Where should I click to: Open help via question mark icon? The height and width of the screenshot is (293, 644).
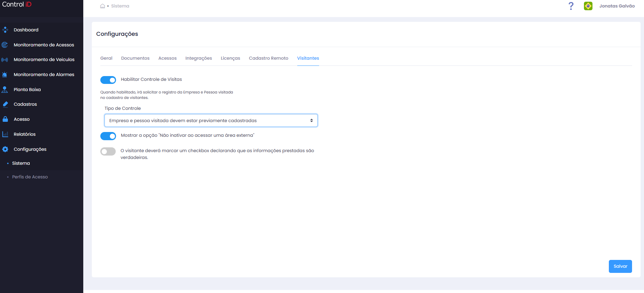[x=571, y=6]
